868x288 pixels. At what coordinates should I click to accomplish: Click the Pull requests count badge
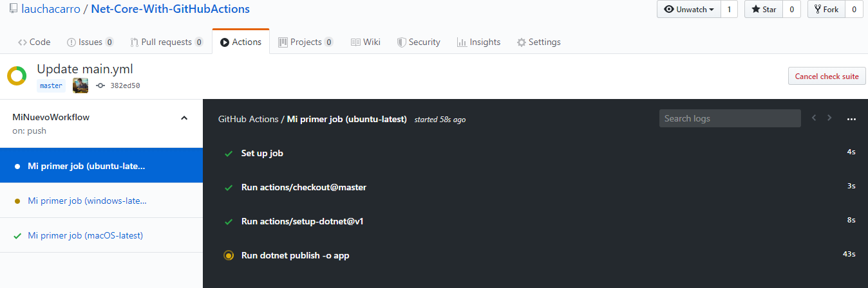click(x=199, y=42)
